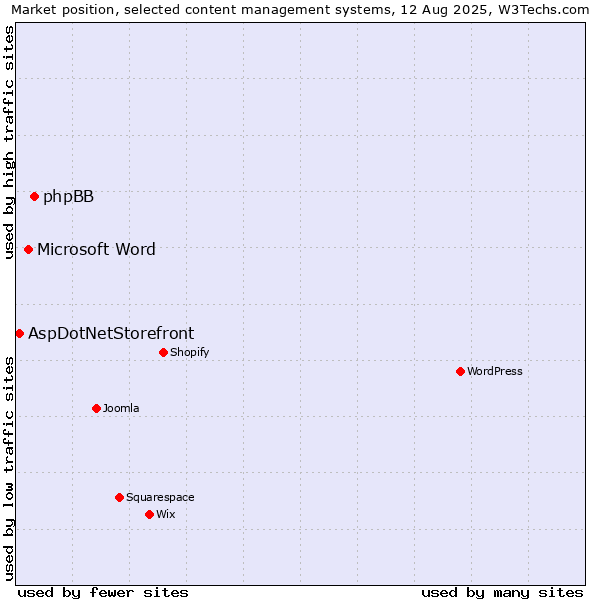This screenshot has width=600, height=600.
Task: Click the Squarespace red data point
Action: click(x=119, y=497)
